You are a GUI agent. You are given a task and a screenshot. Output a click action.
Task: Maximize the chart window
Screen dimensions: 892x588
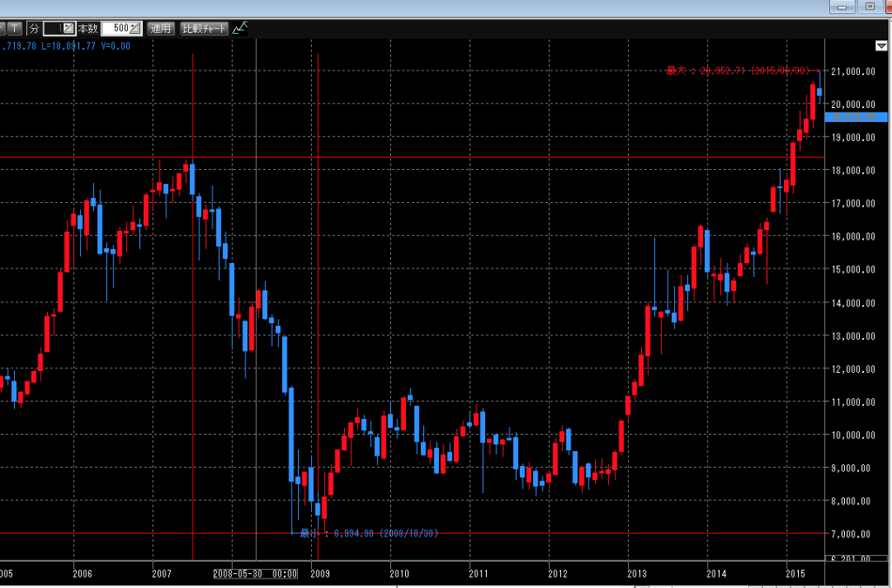coord(869,6)
